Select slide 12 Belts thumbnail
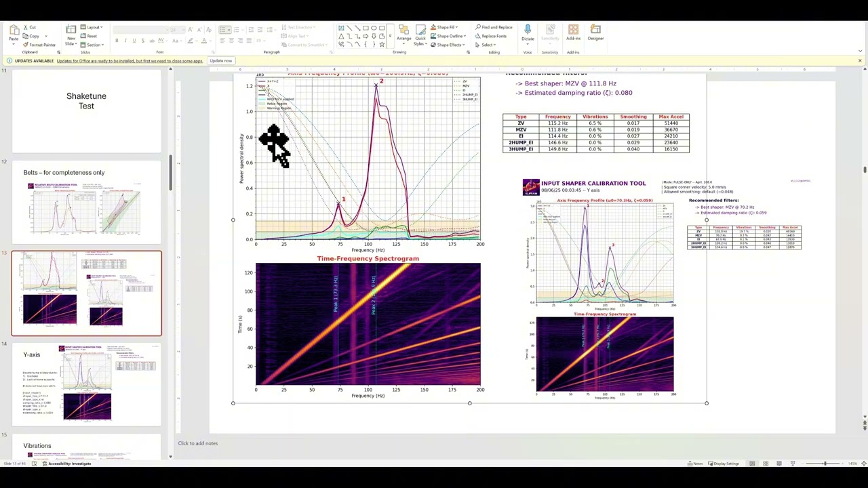This screenshot has width=868, height=488. [86, 201]
